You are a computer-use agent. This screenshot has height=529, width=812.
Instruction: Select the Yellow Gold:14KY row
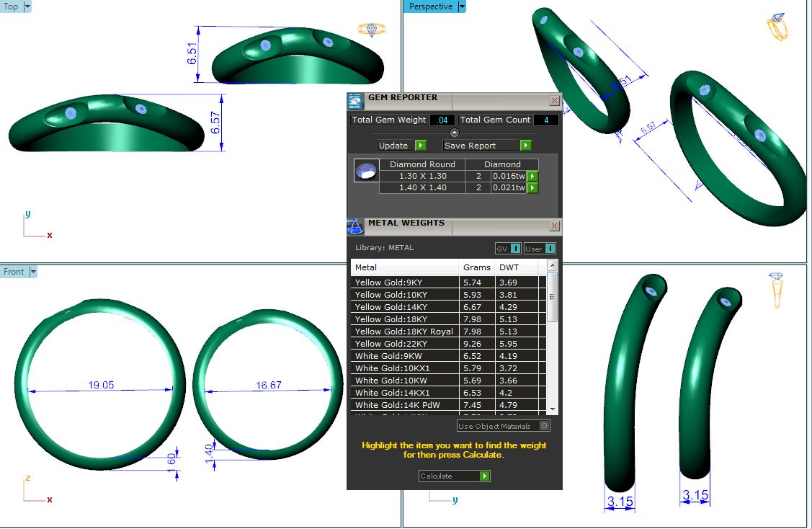click(x=405, y=307)
